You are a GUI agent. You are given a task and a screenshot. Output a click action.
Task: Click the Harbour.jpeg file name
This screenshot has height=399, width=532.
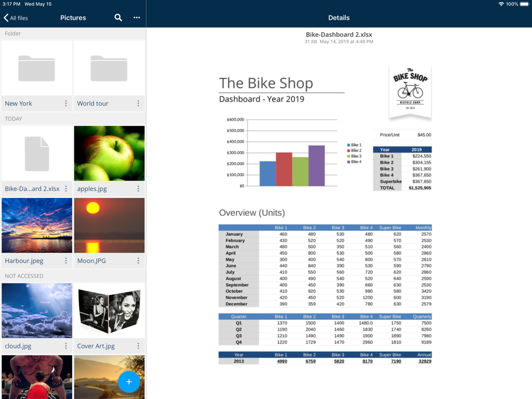point(24,261)
